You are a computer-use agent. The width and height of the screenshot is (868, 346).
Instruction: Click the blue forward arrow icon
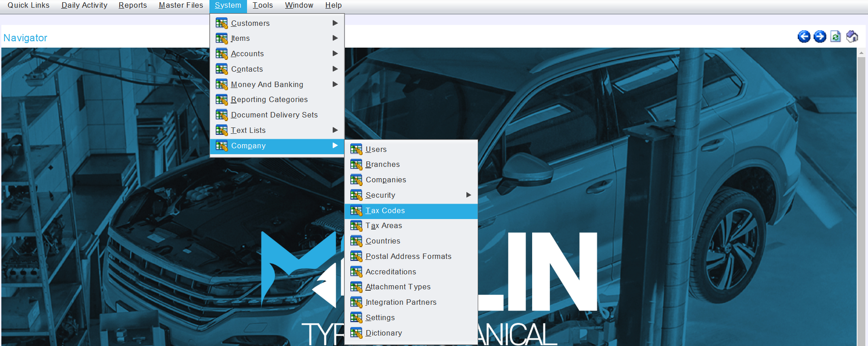point(820,37)
